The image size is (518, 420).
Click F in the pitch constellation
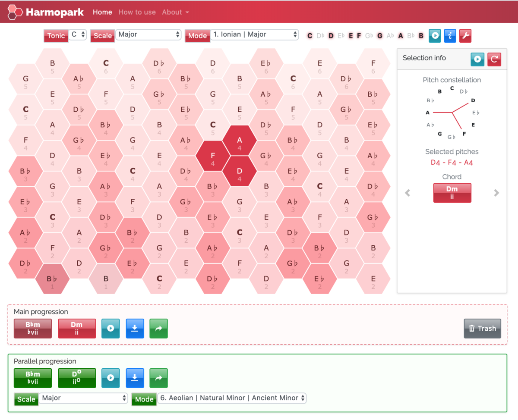pyautogui.click(x=464, y=134)
